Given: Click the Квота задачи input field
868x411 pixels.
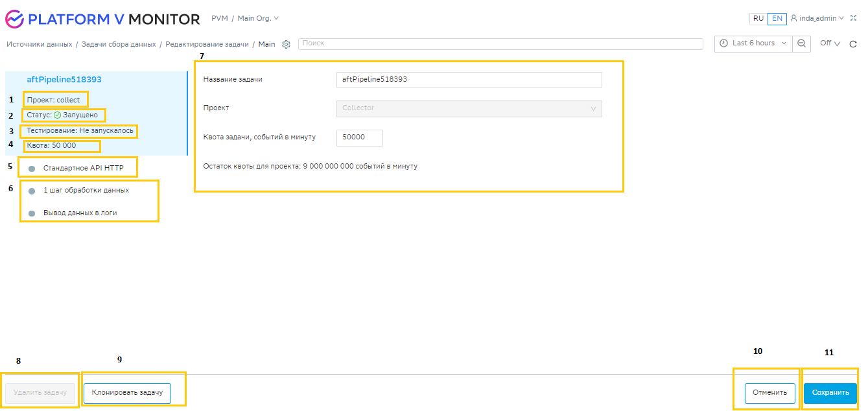Looking at the screenshot, I should coord(359,137).
